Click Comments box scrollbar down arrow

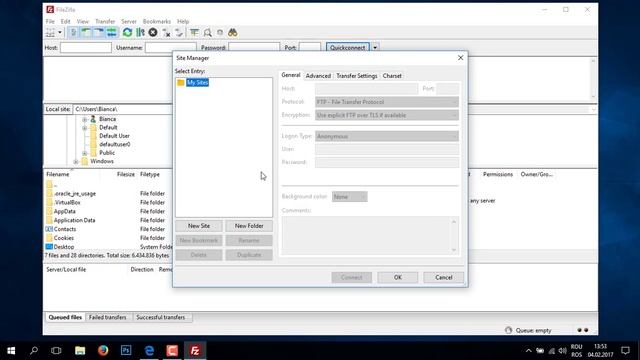(454, 250)
